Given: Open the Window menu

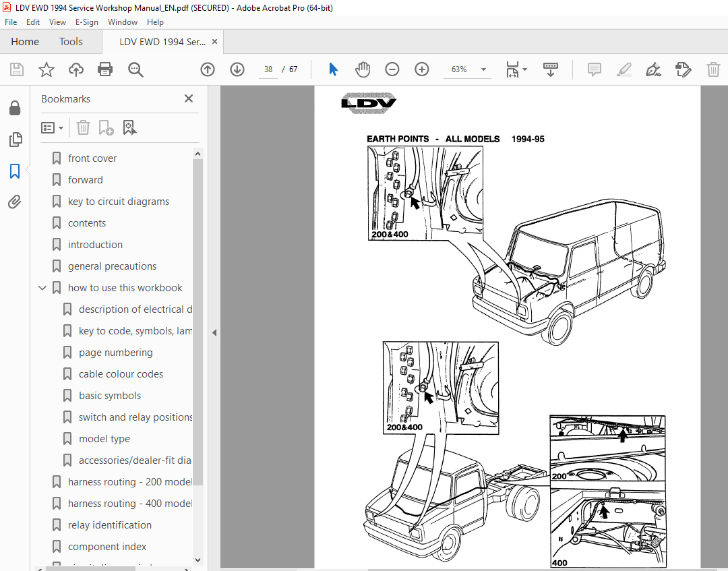Looking at the screenshot, I should pos(123,22).
